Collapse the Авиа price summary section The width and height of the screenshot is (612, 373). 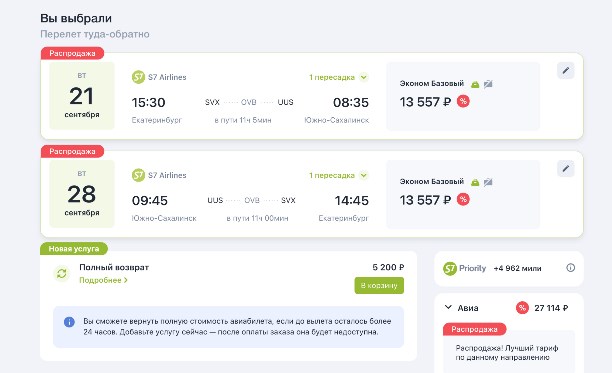tap(448, 307)
